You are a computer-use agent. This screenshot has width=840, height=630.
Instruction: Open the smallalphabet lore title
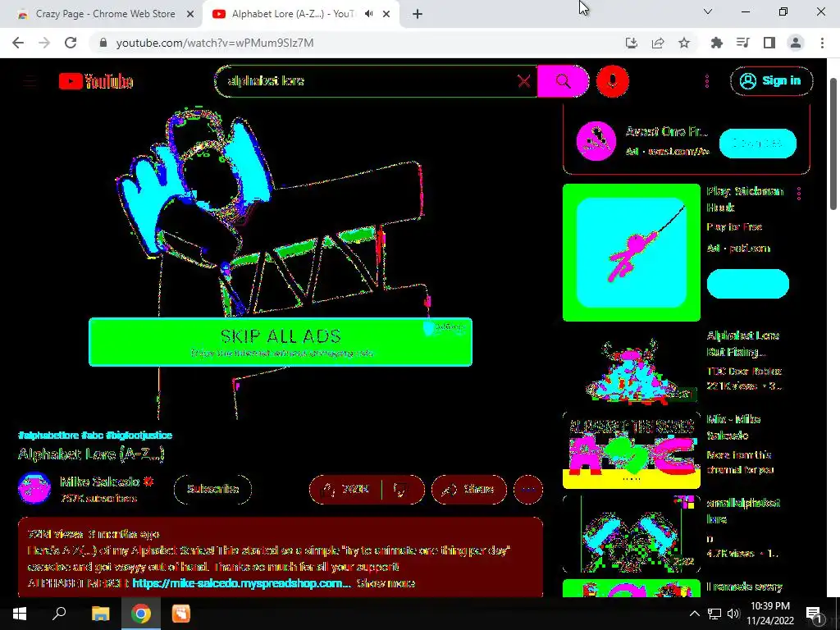click(743, 510)
